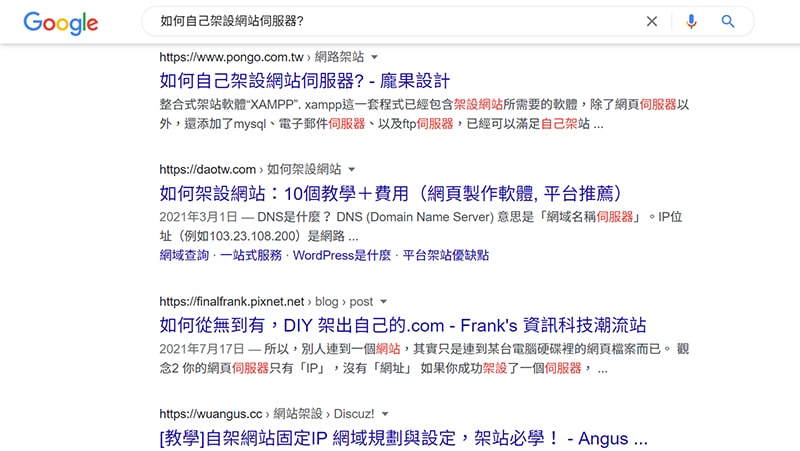Open the DIY 架出自己的.com result
This screenshot has width=800, height=451.
coord(402,325)
